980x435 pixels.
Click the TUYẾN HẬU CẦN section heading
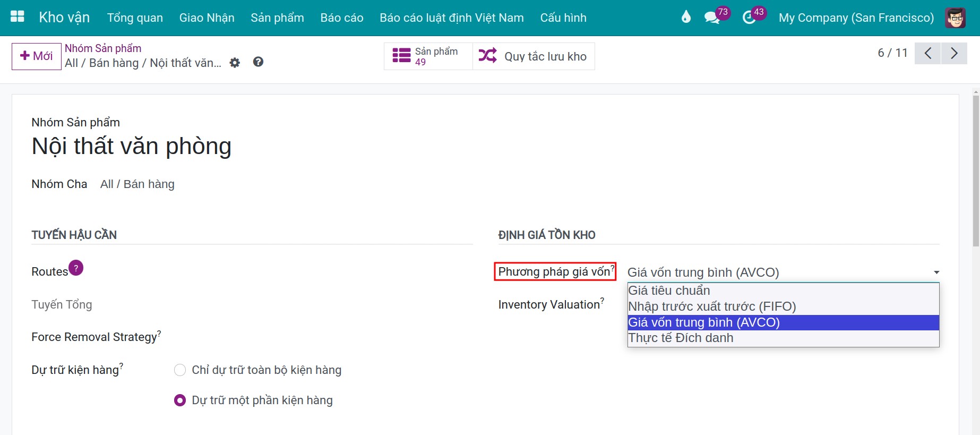[74, 235]
